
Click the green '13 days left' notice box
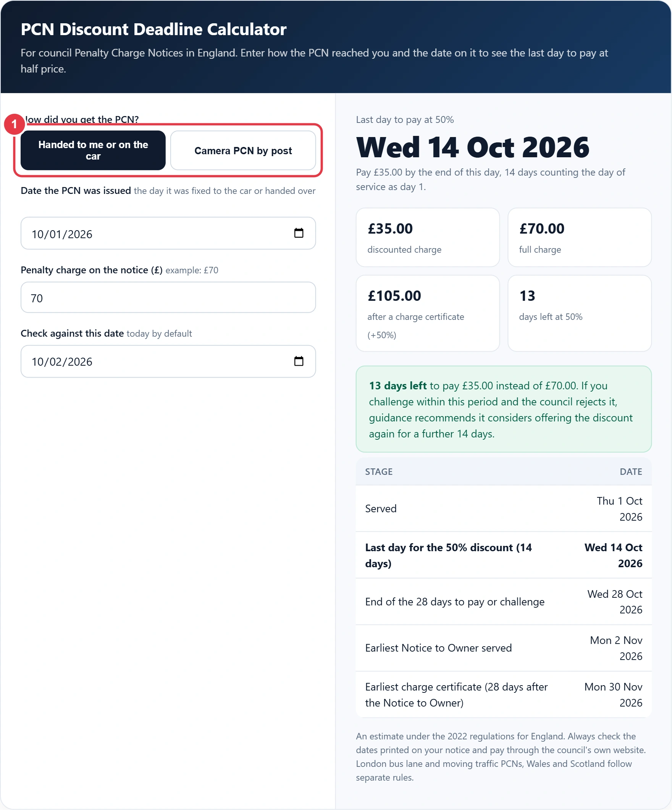[x=504, y=409]
